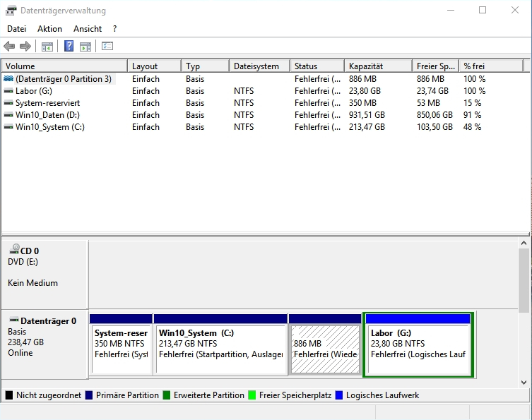
Task: Click the drive icon of System-reserviert row
Action: click(8, 103)
